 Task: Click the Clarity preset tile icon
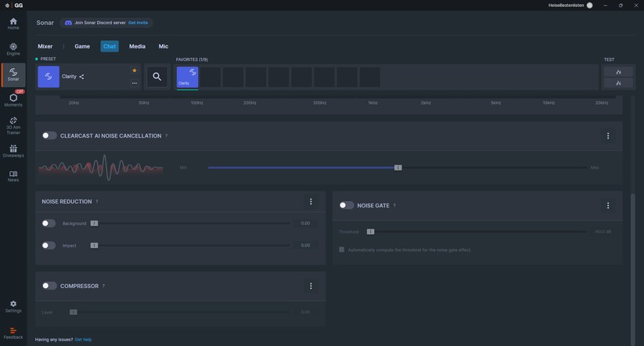pyautogui.click(x=49, y=77)
